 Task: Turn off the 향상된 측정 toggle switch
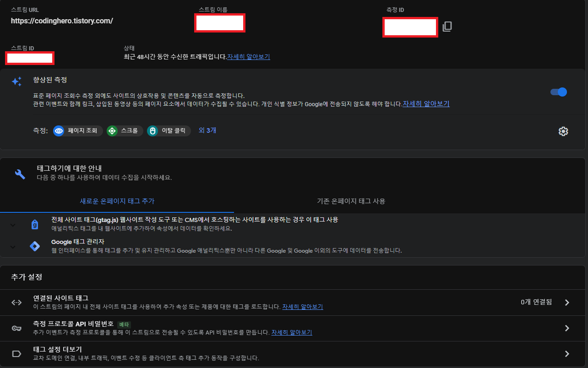559,92
